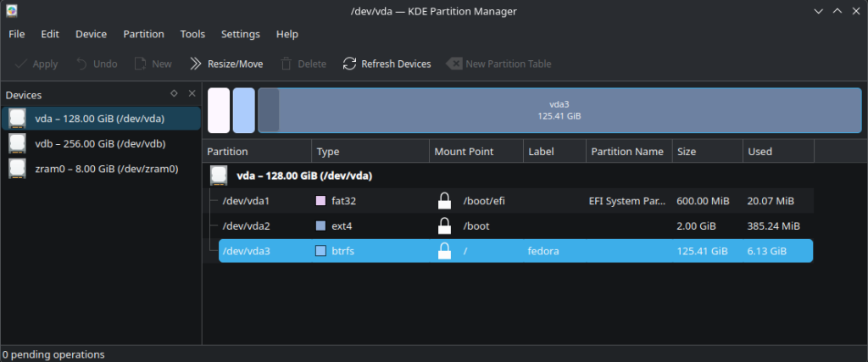
Task: Sort by the Label column header
Action: 554,151
